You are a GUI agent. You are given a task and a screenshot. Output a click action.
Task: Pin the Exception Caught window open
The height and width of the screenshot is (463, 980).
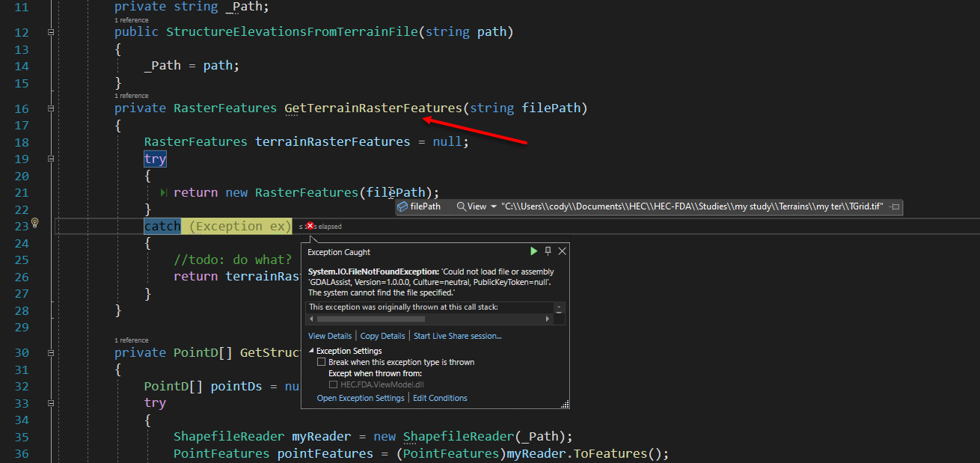[547, 251]
